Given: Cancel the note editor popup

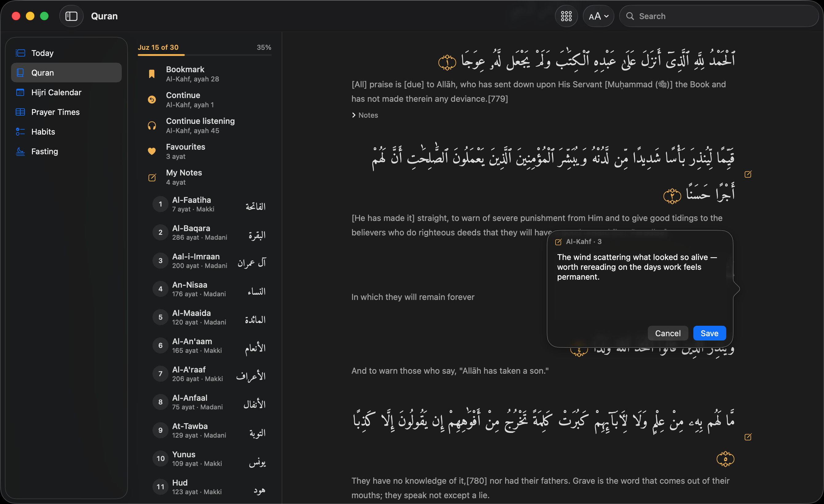Looking at the screenshot, I should click(x=668, y=333).
